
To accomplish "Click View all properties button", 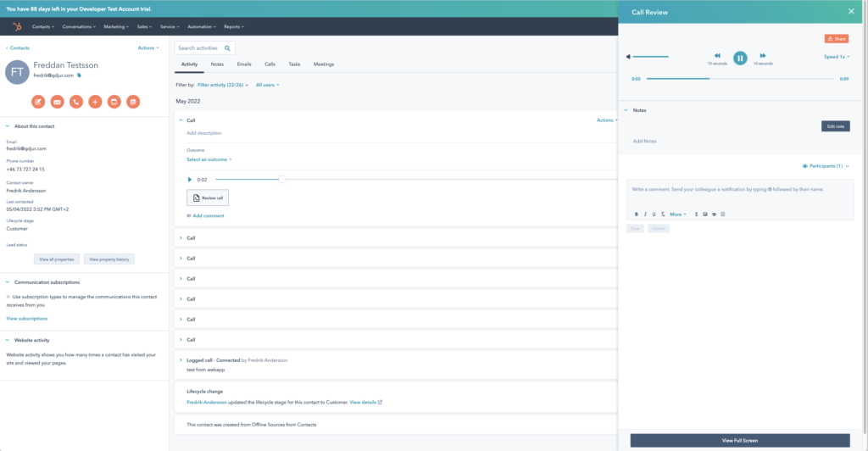I will [x=57, y=259].
